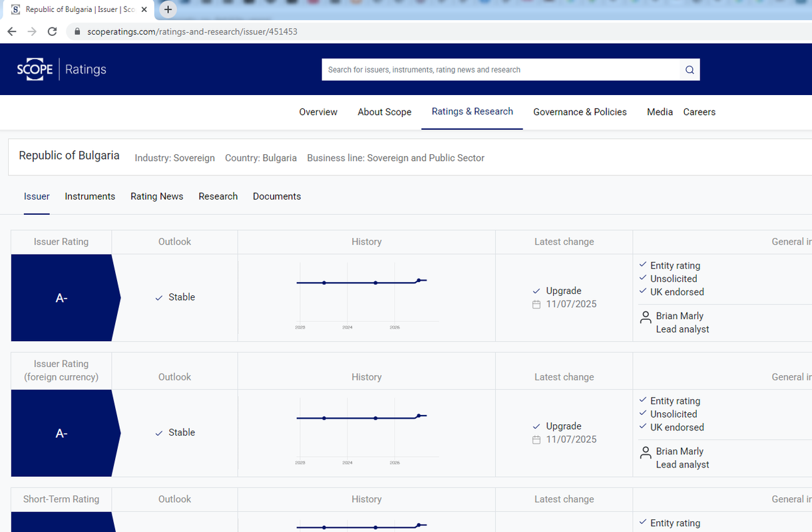The width and height of the screenshot is (812, 532).
Task: Click the Scope Ratings logo
Action: 61,69
